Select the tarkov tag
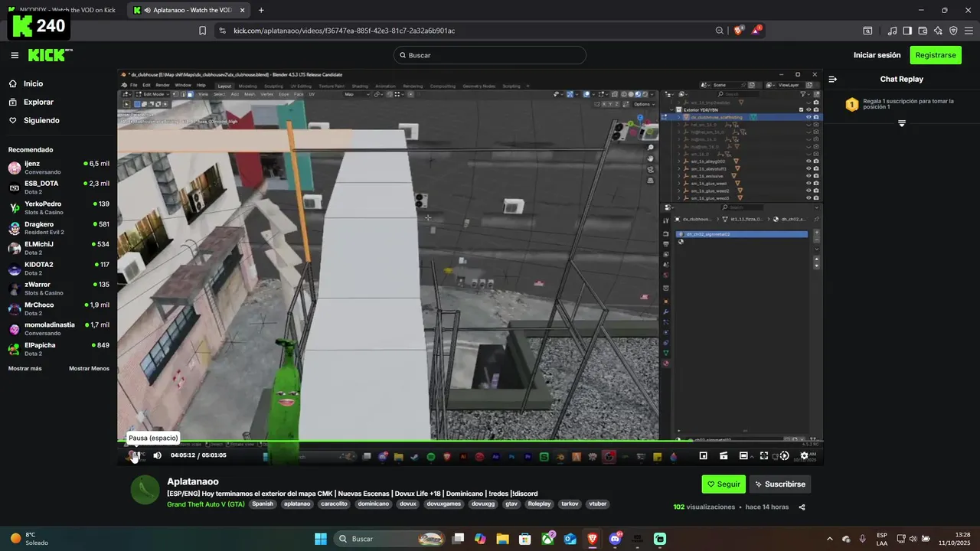Image resolution: width=980 pixels, height=551 pixels. coord(570,504)
